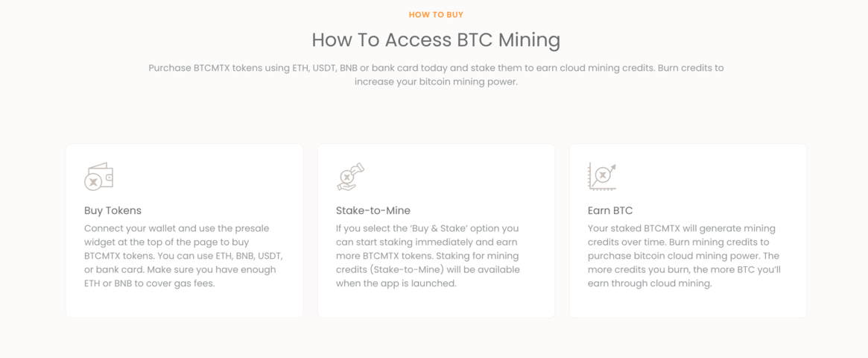Click the wallet and coin icon
The height and width of the screenshot is (358, 868).
point(99,177)
